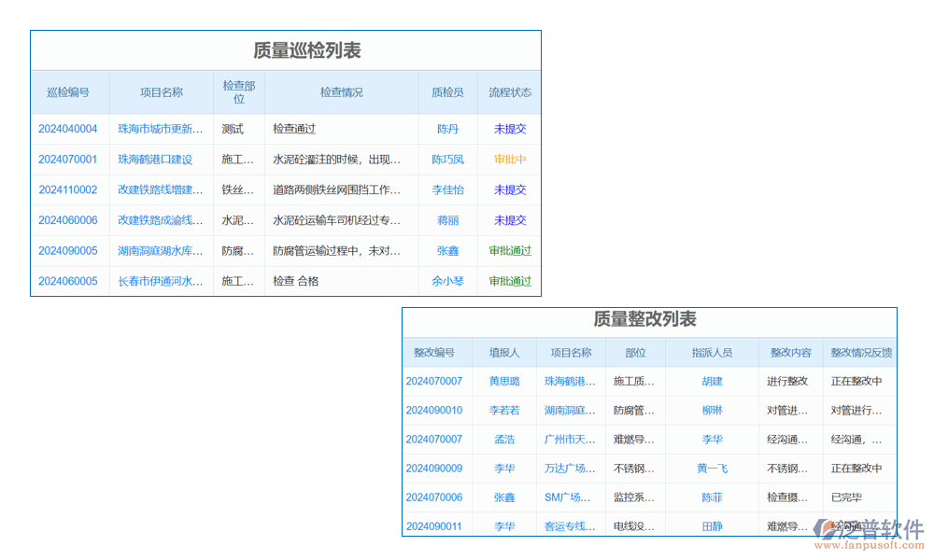
Task: Open the 万达广场 project link
Action: click(570, 469)
